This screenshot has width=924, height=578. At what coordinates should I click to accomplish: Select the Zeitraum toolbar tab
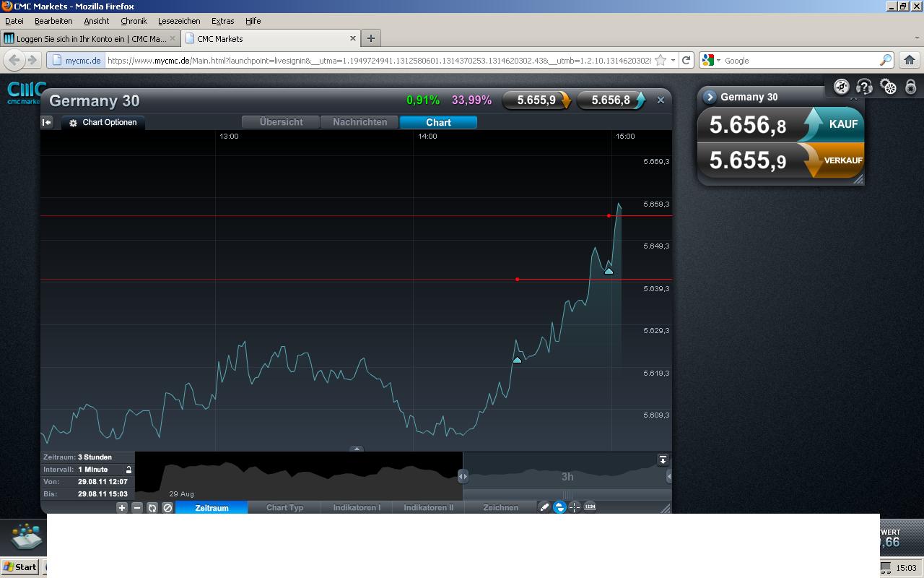(212, 508)
